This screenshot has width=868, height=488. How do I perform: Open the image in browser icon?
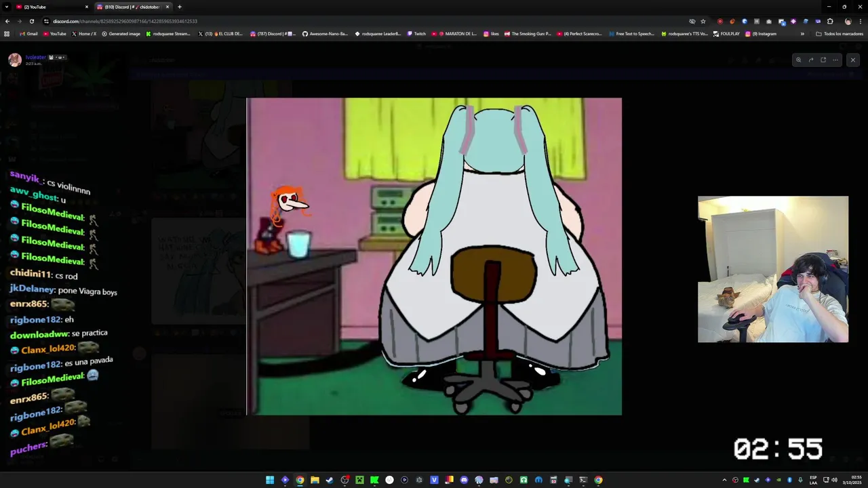point(823,60)
